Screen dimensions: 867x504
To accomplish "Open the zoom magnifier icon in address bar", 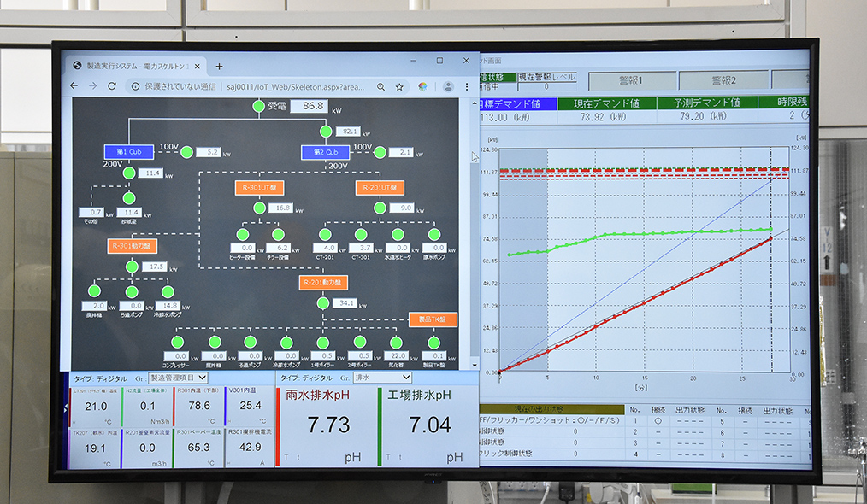I will point(380,86).
